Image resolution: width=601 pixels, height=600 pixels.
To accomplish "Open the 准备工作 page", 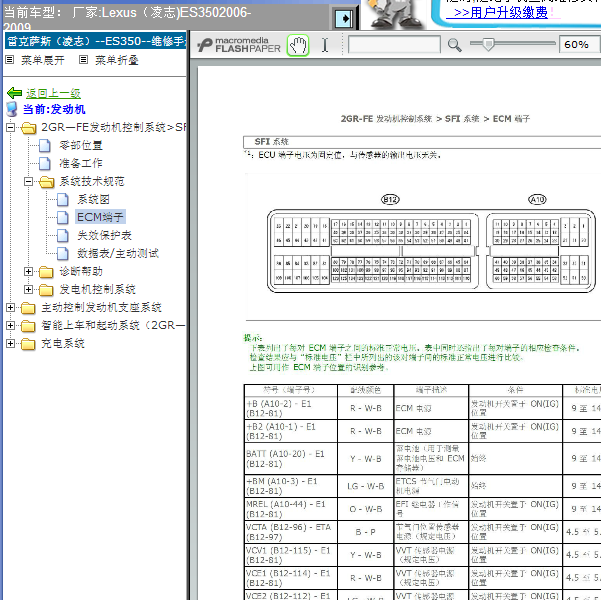I will click(x=81, y=163).
